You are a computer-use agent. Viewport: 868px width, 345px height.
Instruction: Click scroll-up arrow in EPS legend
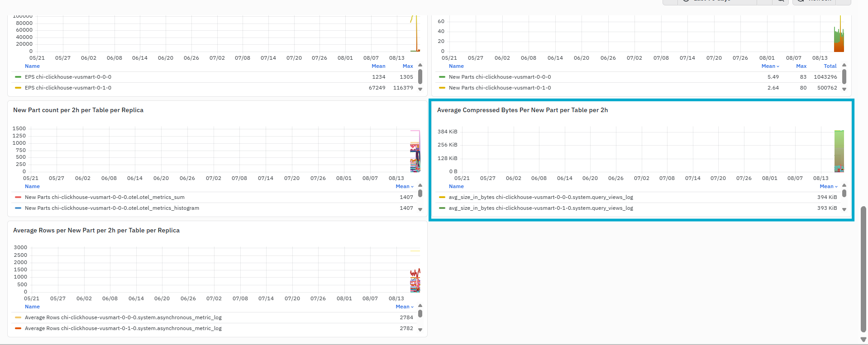tap(420, 65)
